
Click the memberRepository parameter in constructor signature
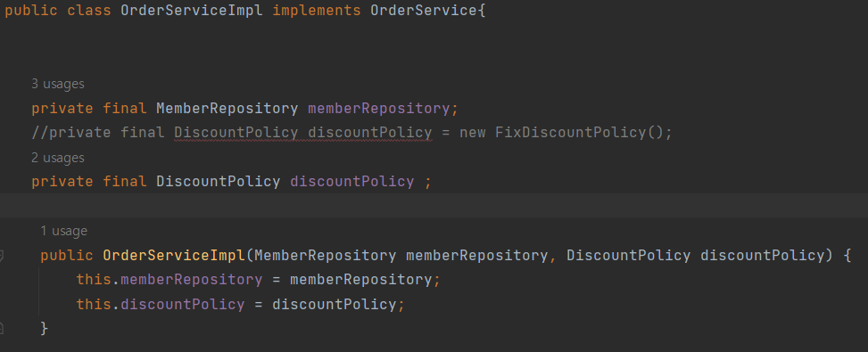point(476,256)
